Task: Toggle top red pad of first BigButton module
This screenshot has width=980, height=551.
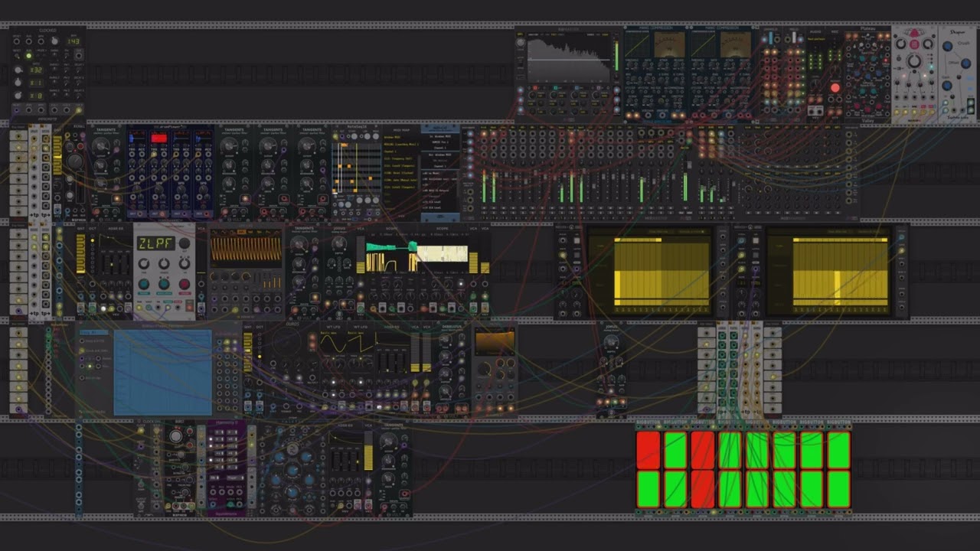Action: pyautogui.click(x=648, y=450)
